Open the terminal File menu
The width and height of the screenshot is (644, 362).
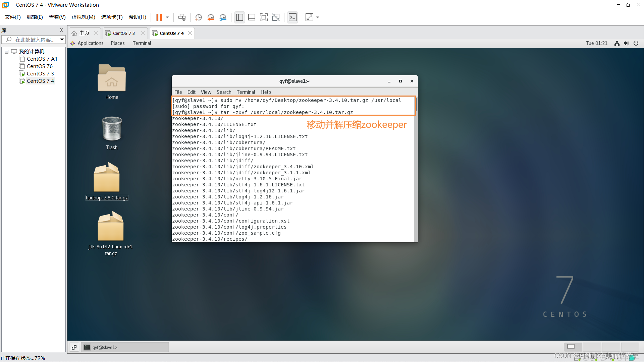178,92
